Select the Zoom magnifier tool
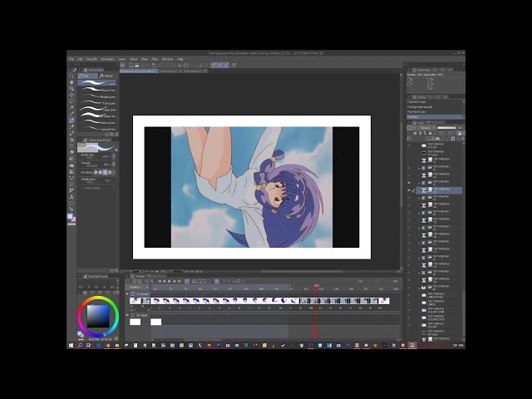Viewport: 532px width, 399px height. (71, 76)
